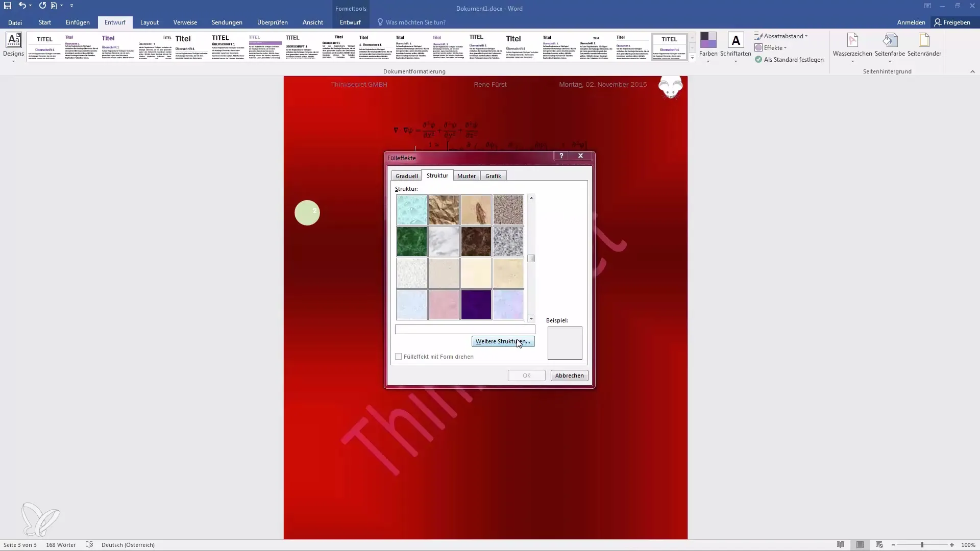This screenshot has width=980, height=551.
Task: Switch to read mode view in status bar
Action: pos(840,545)
